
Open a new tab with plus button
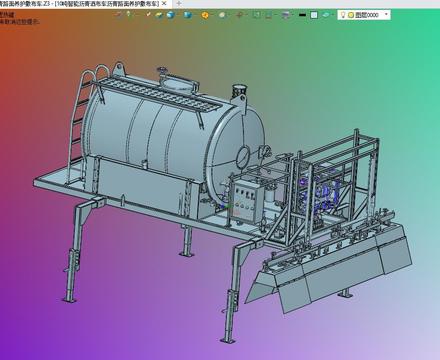click(x=179, y=4)
